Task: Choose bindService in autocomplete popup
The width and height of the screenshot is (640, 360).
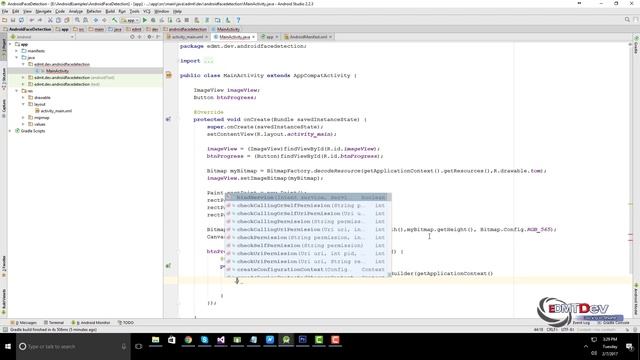Action: tap(309, 198)
